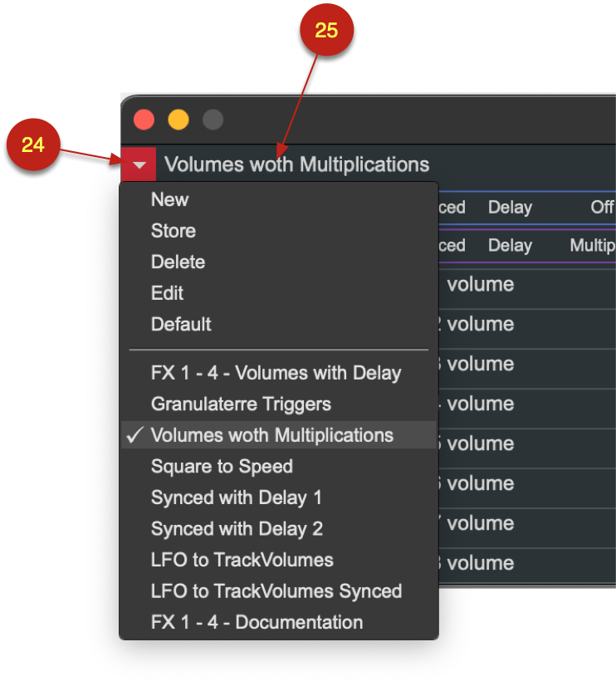Pick Synced with Delay 1 preset
The height and width of the screenshot is (686, 616).
(x=236, y=497)
